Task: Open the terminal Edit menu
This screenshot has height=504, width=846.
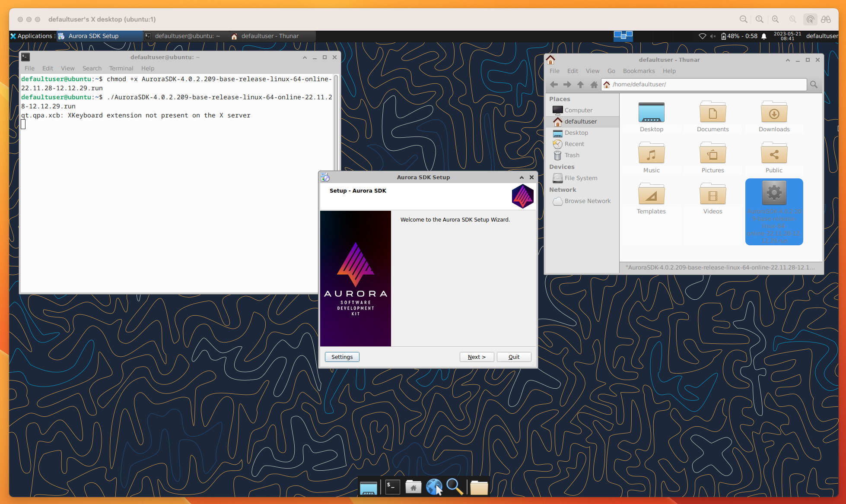Action: click(x=48, y=68)
